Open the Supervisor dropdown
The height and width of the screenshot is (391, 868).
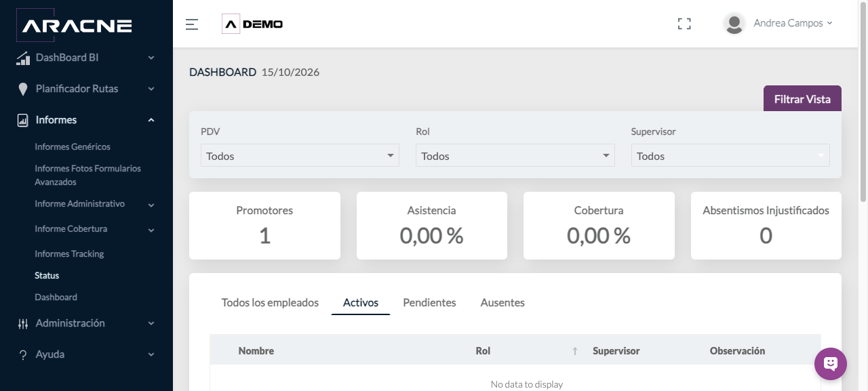pyautogui.click(x=730, y=155)
